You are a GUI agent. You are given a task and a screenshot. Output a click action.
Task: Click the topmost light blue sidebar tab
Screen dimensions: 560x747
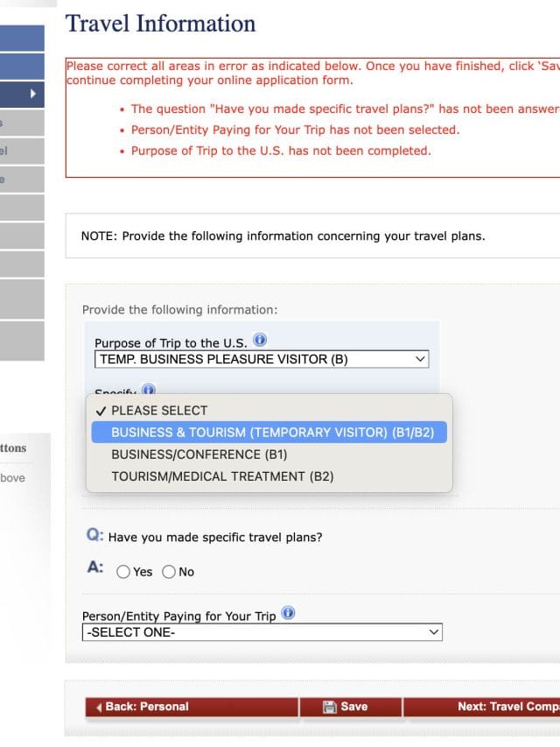(22, 39)
